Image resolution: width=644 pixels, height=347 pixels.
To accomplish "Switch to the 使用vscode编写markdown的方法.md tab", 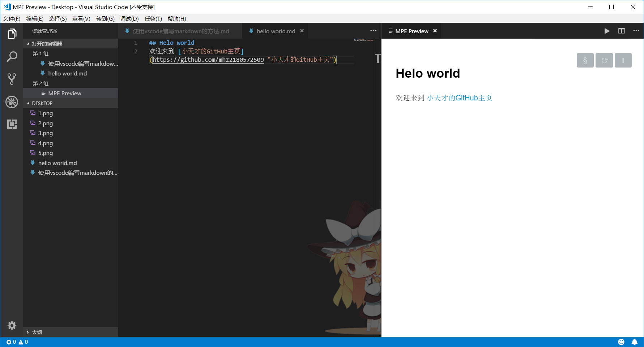I will tap(180, 31).
